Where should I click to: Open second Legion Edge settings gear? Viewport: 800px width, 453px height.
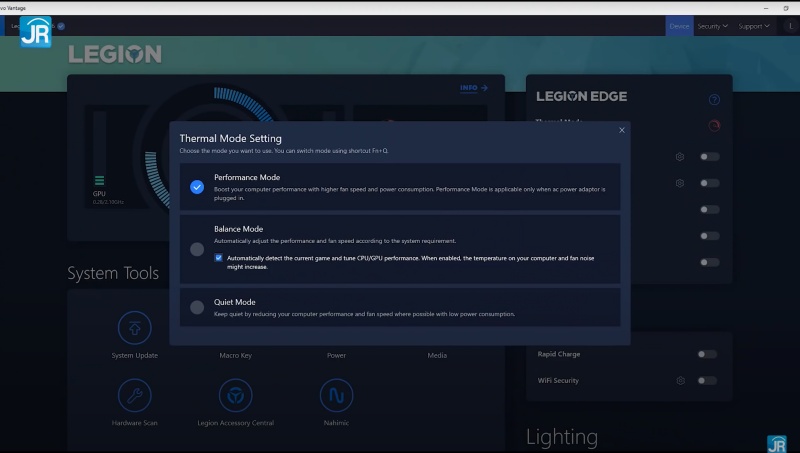point(680,183)
